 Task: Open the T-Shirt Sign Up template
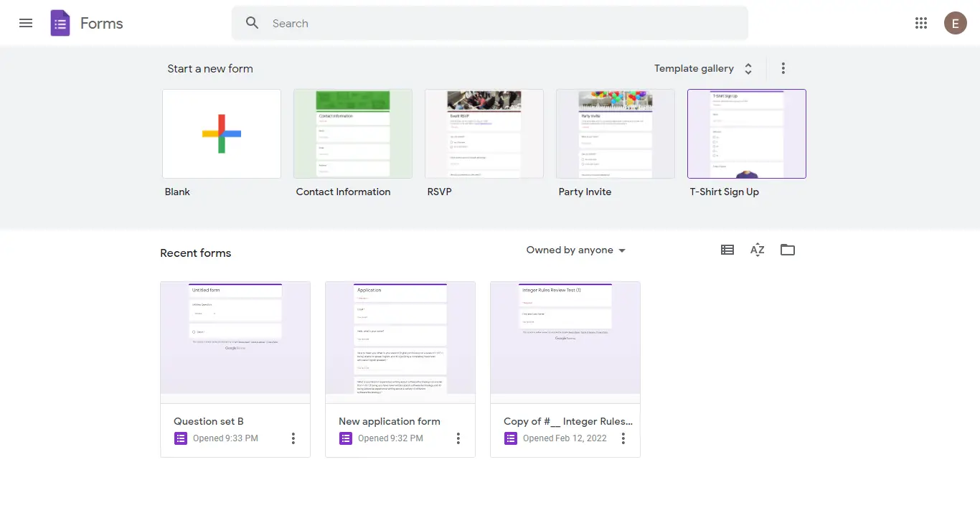(747, 133)
